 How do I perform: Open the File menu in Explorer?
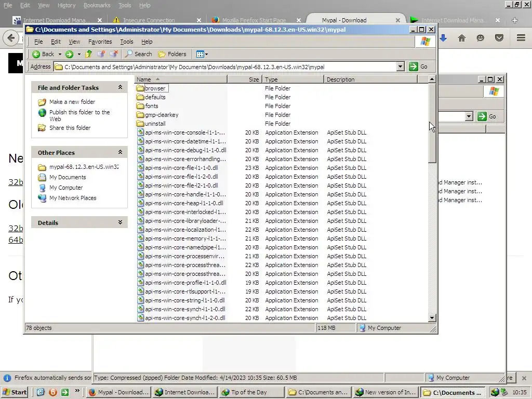coord(38,42)
